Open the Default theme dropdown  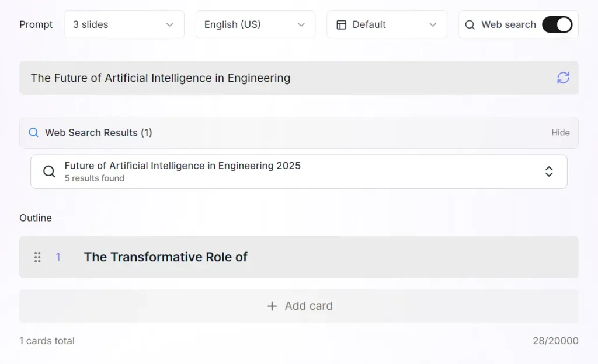pyautogui.click(x=387, y=24)
